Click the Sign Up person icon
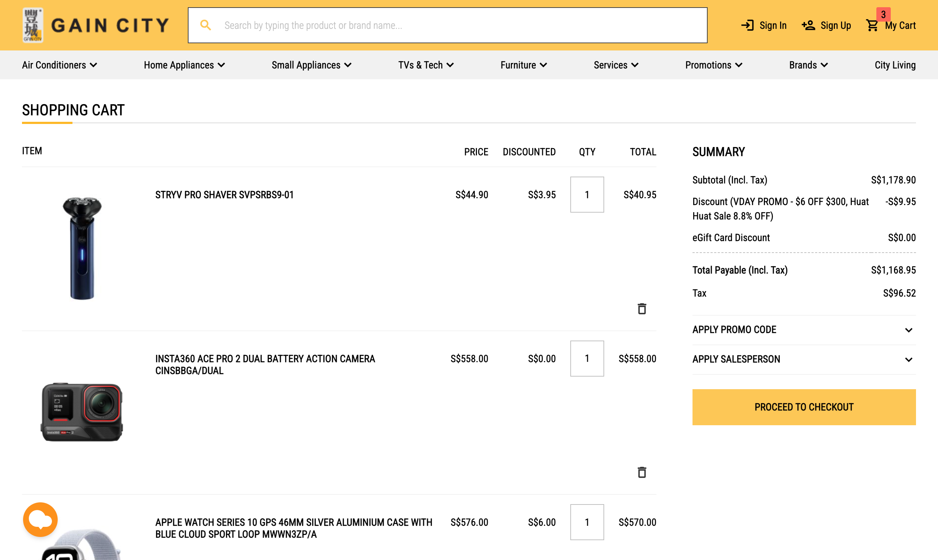The height and width of the screenshot is (560, 938). pyautogui.click(x=809, y=25)
